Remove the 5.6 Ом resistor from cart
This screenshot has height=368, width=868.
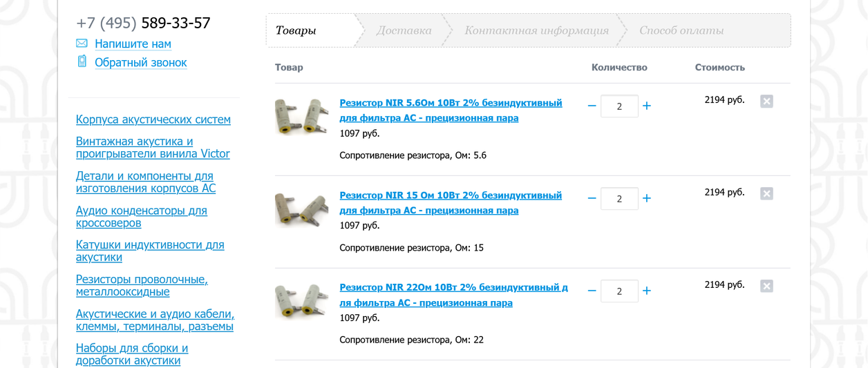766,101
